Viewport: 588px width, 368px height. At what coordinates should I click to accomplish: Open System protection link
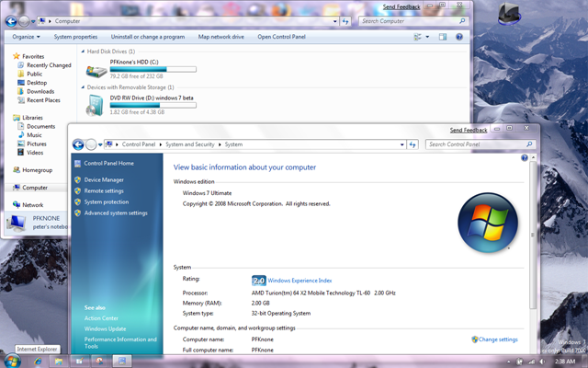107,202
